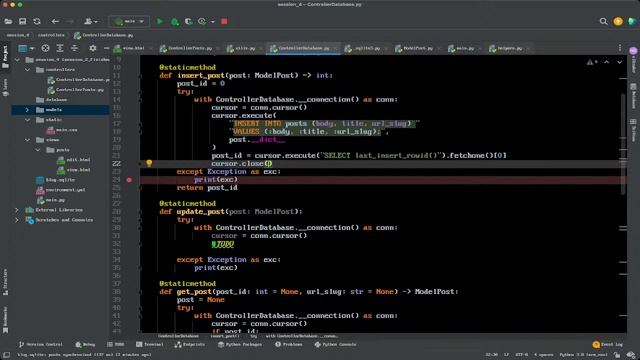Click the teal JetBrains toolbox icon
Screen dimensions: 640x360
click(633, 21)
